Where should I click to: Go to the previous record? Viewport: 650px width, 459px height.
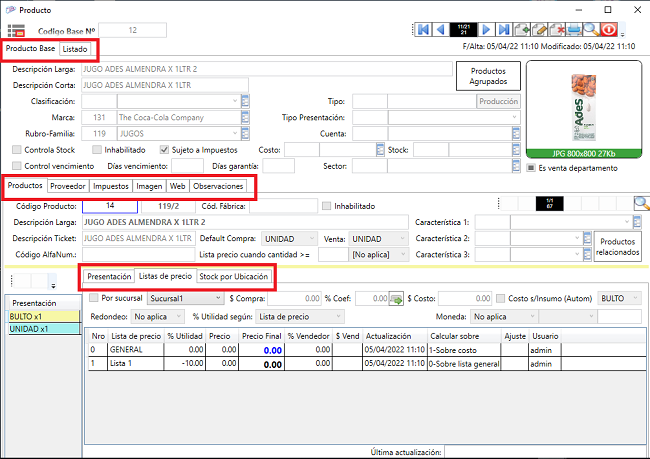tap(443, 31)
